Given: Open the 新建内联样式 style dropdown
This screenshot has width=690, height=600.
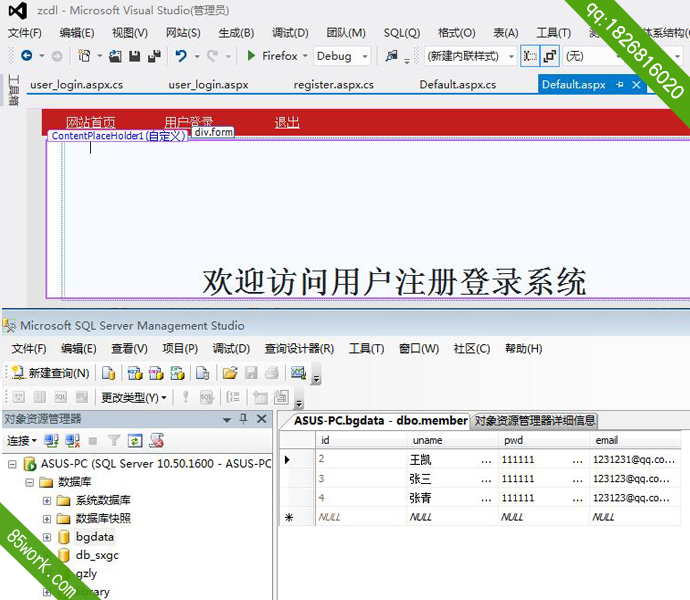Looking at the screenshot, I should tap(511, 56).
